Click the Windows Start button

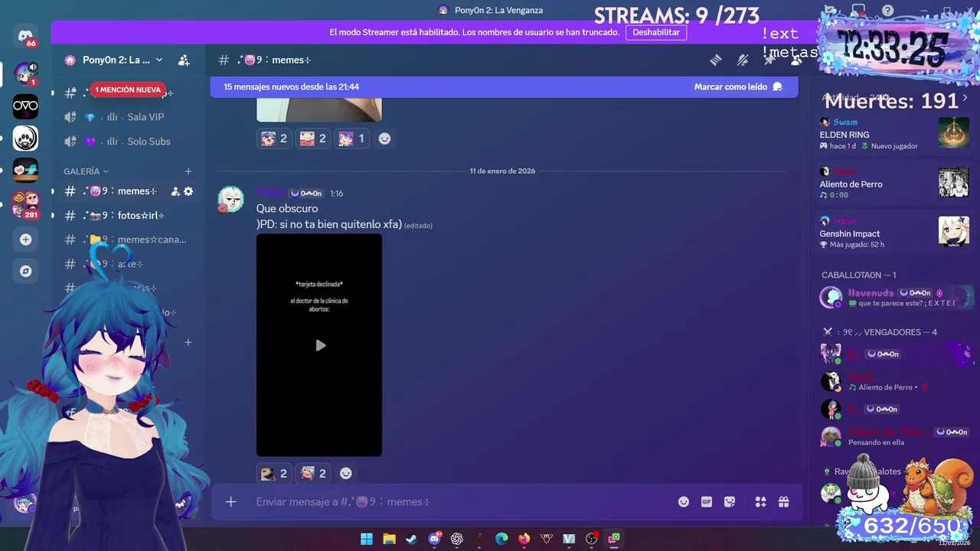point(367,539)
